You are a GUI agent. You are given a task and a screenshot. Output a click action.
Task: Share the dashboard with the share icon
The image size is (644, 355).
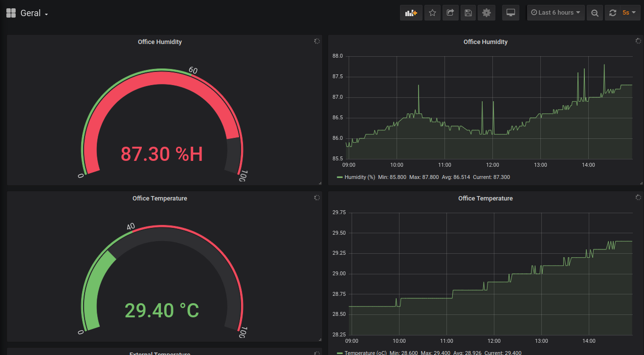(450, 13)
